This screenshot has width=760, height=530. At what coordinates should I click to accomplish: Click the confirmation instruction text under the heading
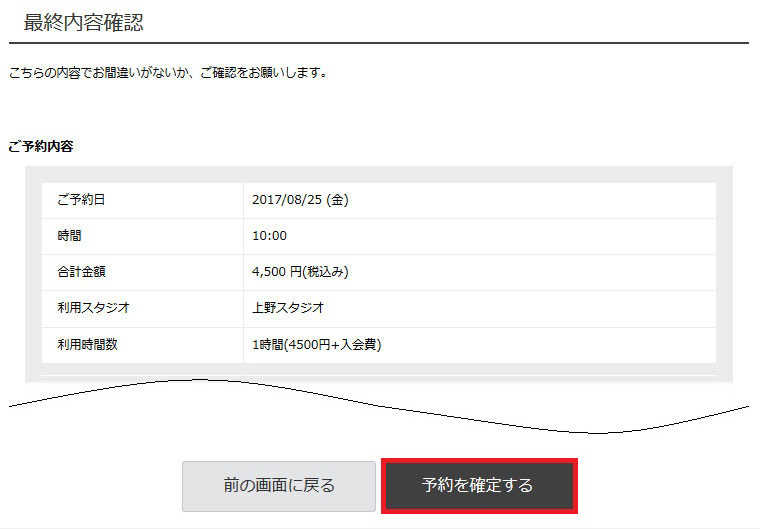167,73
